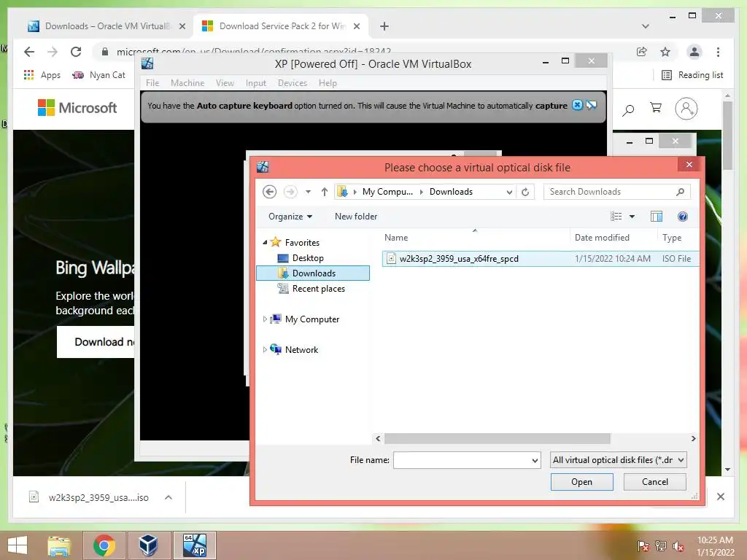Open a new Chrome tab

384,26
